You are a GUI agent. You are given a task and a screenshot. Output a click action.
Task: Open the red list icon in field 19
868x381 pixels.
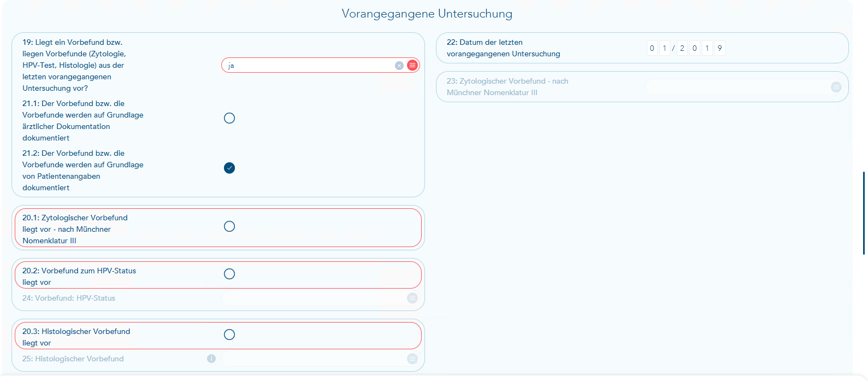click(x=412, y=66)
